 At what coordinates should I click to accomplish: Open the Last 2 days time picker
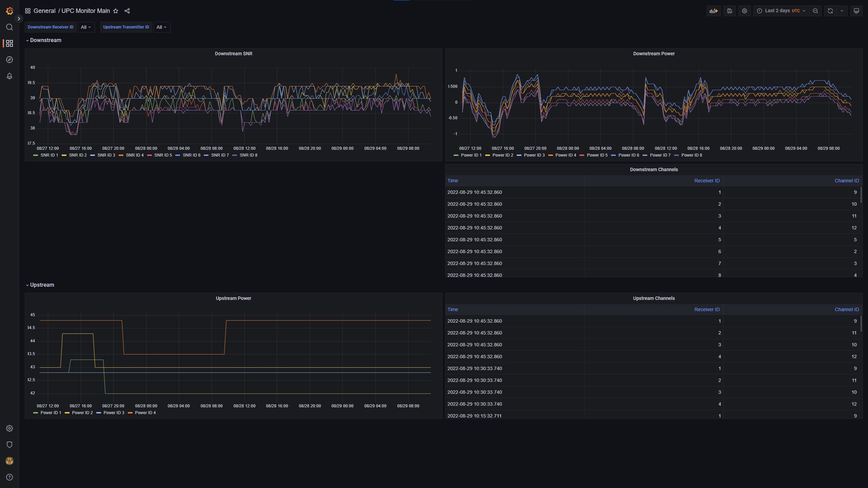coord(781,11)
